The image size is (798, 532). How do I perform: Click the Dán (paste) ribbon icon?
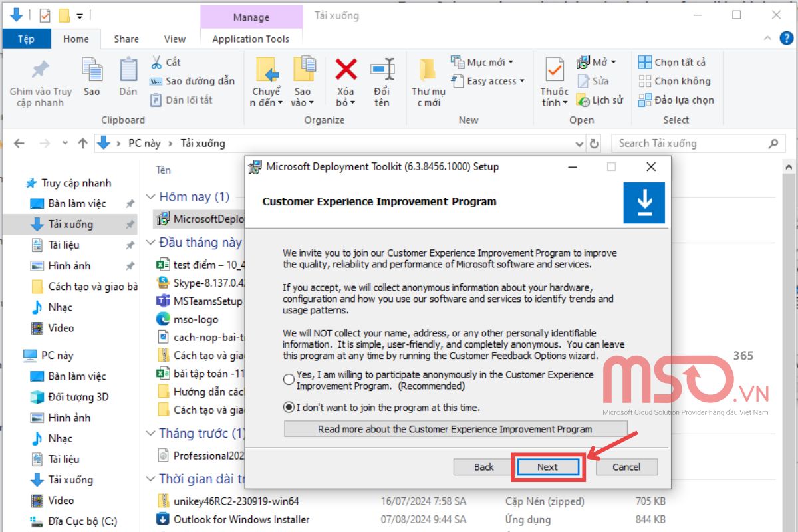128,70
